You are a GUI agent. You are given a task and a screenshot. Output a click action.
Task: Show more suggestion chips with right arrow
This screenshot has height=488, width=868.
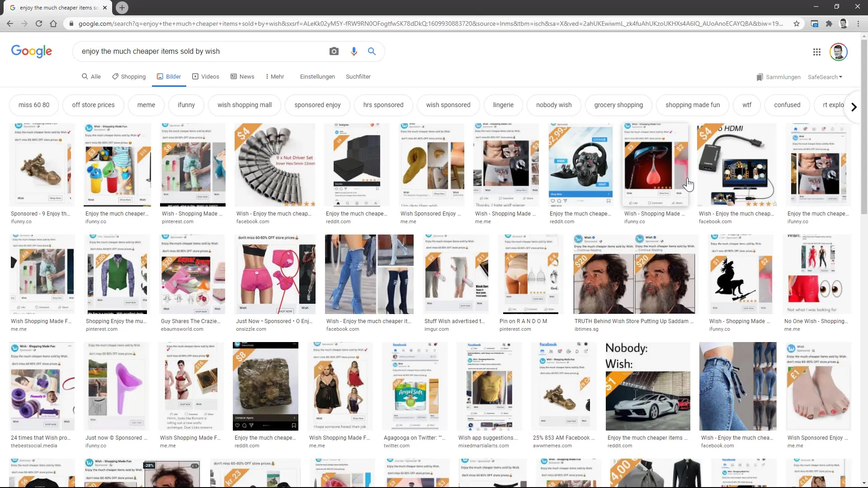pos(854,107)
